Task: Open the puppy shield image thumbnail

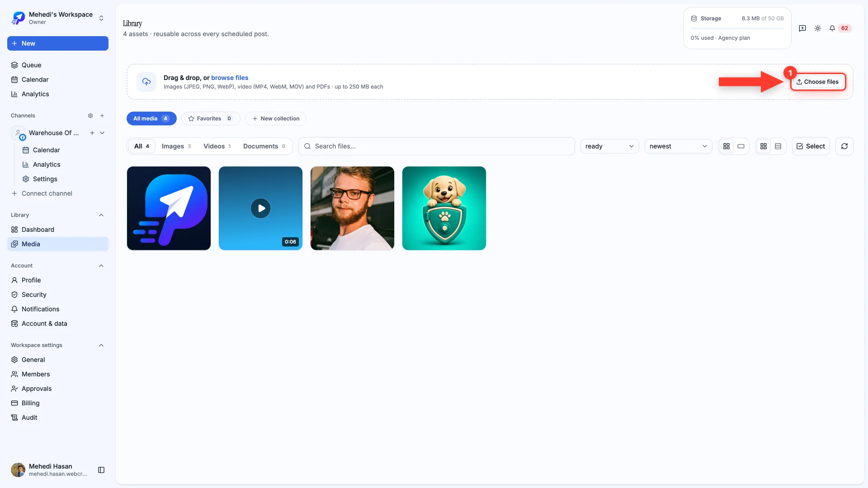Action: point(444,208)
